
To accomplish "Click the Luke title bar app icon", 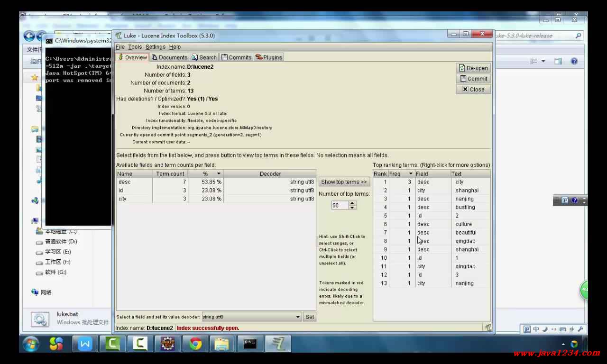I will tap(119, 36).
